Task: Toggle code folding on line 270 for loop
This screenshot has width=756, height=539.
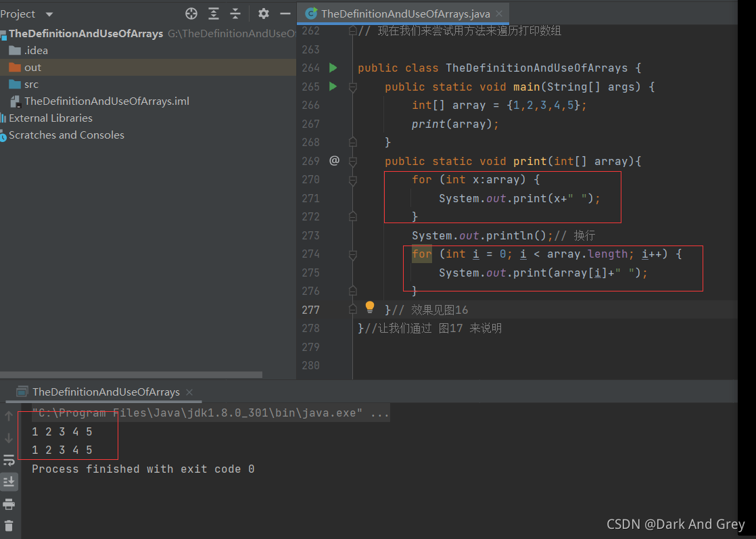Action: point(353,181)
